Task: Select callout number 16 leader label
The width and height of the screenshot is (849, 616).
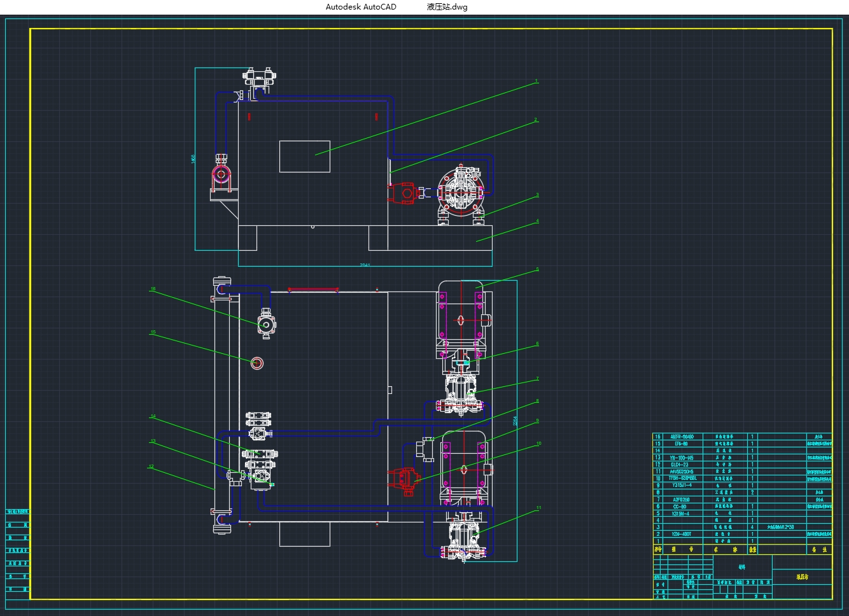Action: coord(153,289)
